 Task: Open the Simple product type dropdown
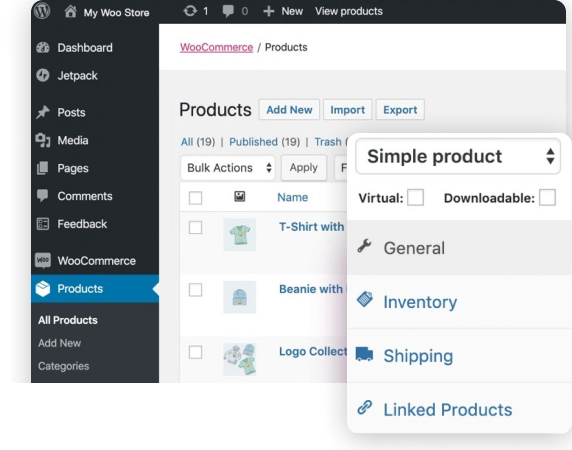pyautogui.click(x=458, y=156)
